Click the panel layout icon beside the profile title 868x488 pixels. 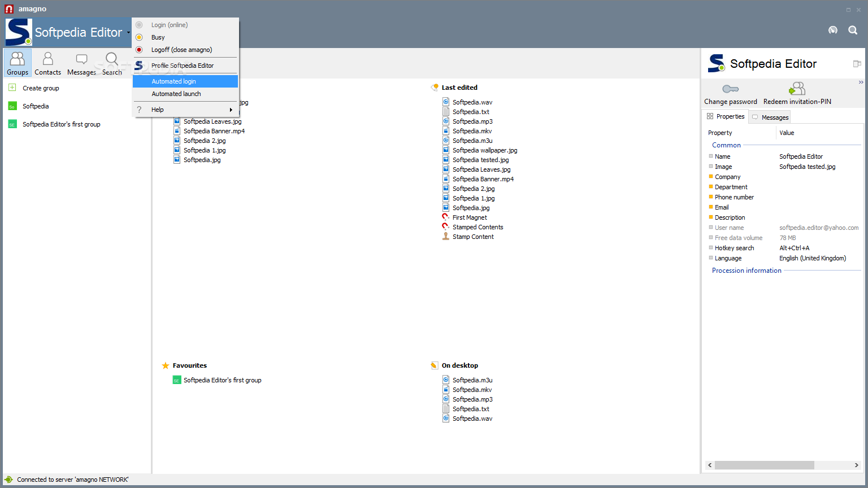(857, 64)
